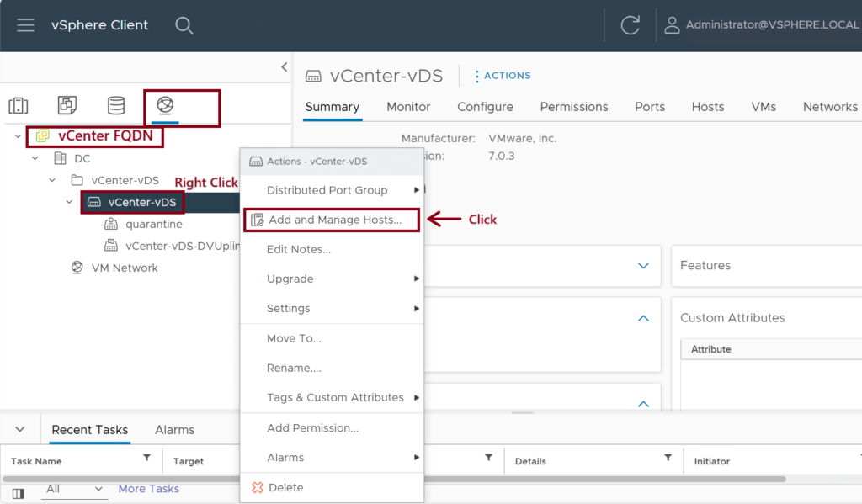Click the search magnifier icon

[x=184, y=25]
